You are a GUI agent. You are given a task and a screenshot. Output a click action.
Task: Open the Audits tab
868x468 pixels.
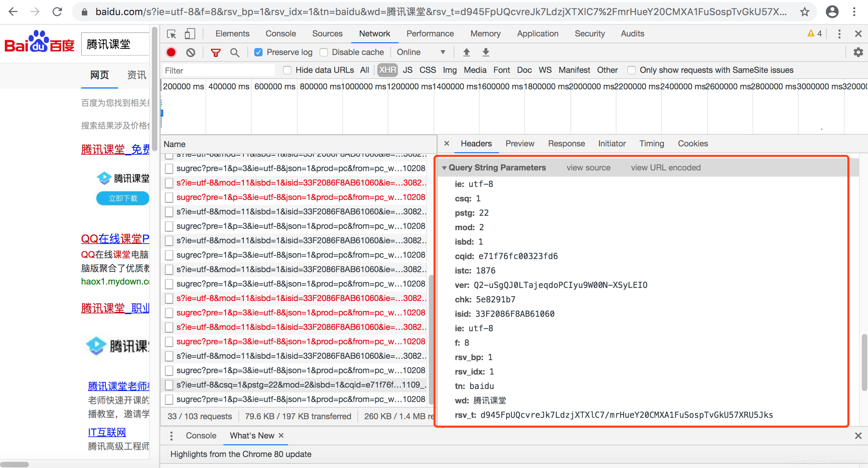632,34
